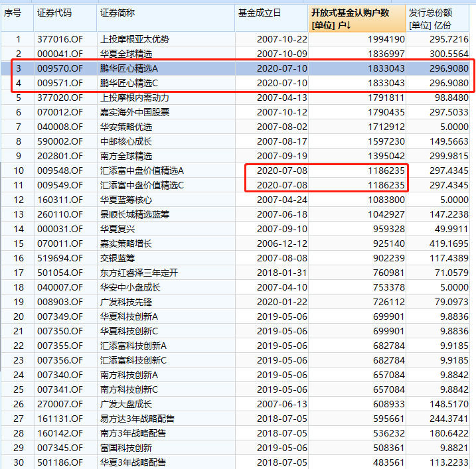Image resolution: width=476 pixels, height=469 pixels.
Task: Select fund name 嘉实策略增长
Action: click(126, 243)
